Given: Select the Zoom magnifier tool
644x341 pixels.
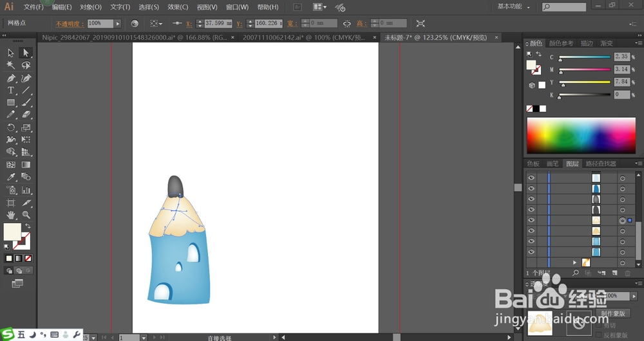Looking at the screenshot, I should pyautogui.click(x=26, y=215).
